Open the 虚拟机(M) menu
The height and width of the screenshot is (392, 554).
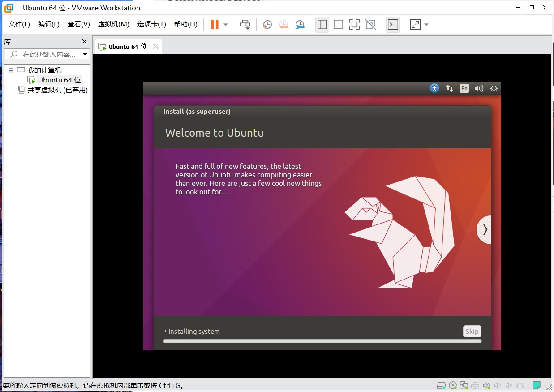(113, 24)
